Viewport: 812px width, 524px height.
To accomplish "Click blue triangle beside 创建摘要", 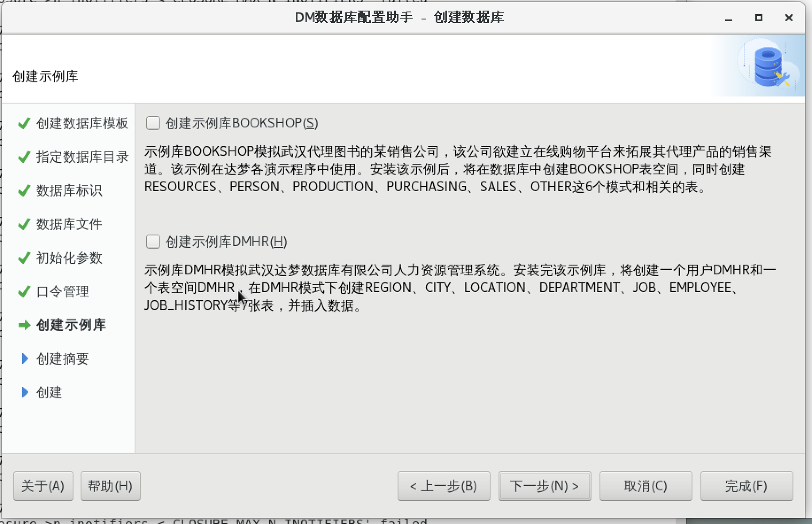I will pyautogui.click(x=25, y=358).
